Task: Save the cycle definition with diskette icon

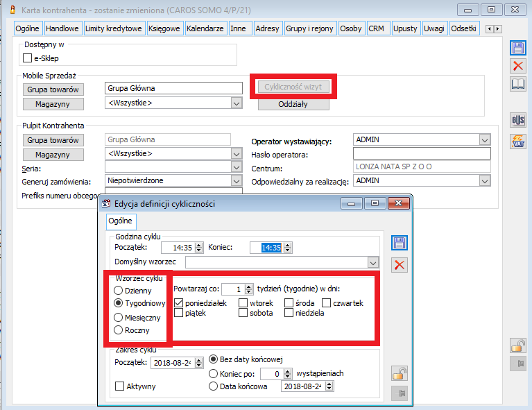Action: (400, 244)
